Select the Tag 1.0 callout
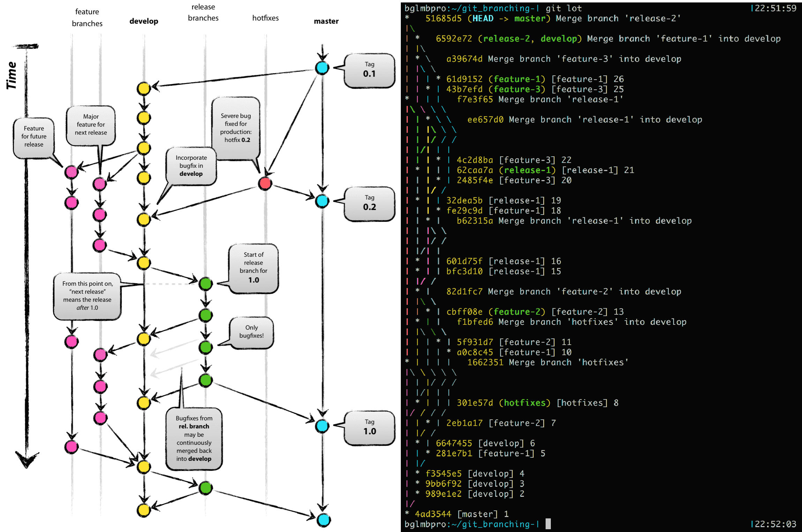This screenshot has height=532, width=802. [x=369, y=428]
